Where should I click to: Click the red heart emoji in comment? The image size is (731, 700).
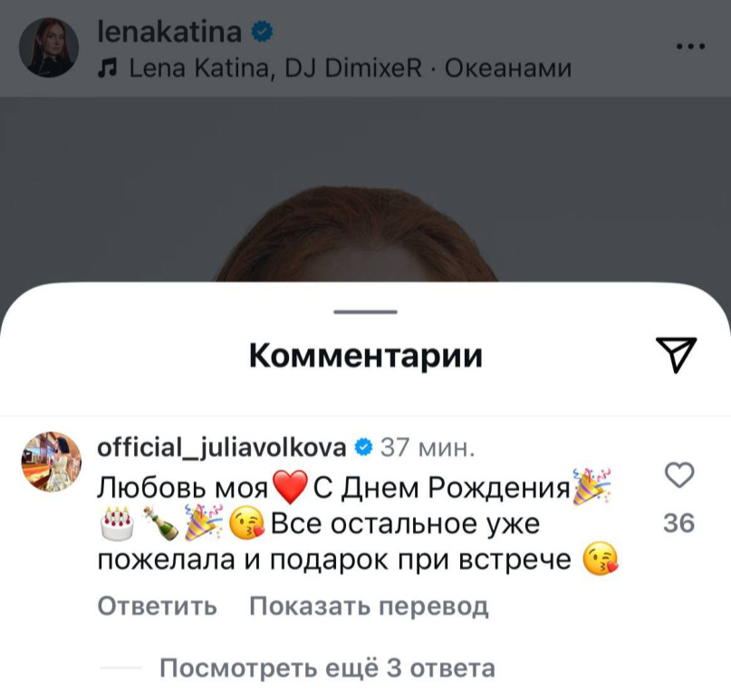click(290, 487)
